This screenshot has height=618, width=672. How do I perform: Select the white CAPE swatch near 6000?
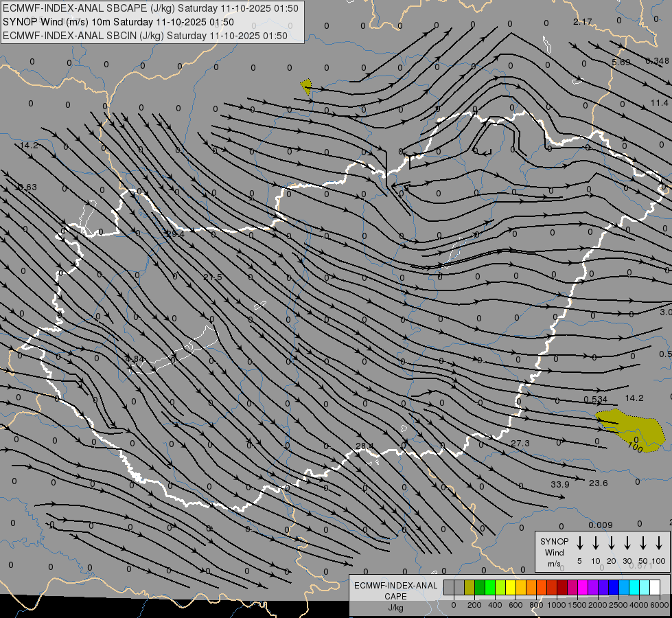pyautogui.click(x=654, y=587)
